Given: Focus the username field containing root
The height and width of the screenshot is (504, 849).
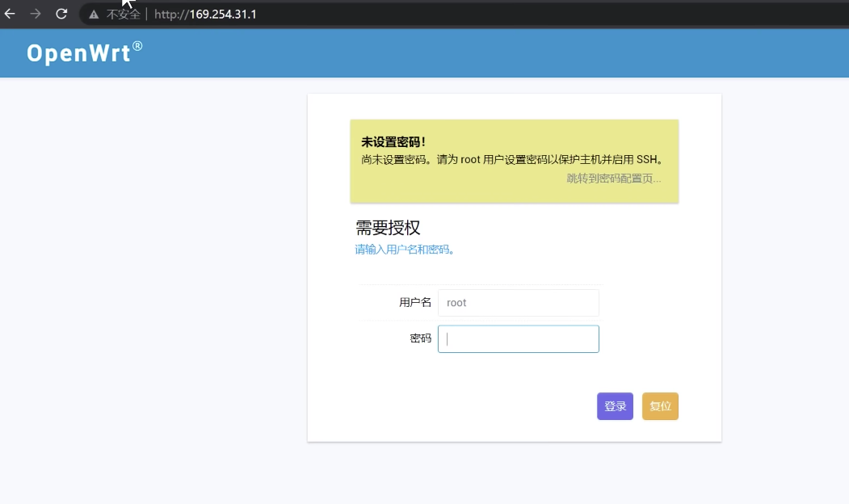Looking at the screenshot, I should click(x=518, y=303).
